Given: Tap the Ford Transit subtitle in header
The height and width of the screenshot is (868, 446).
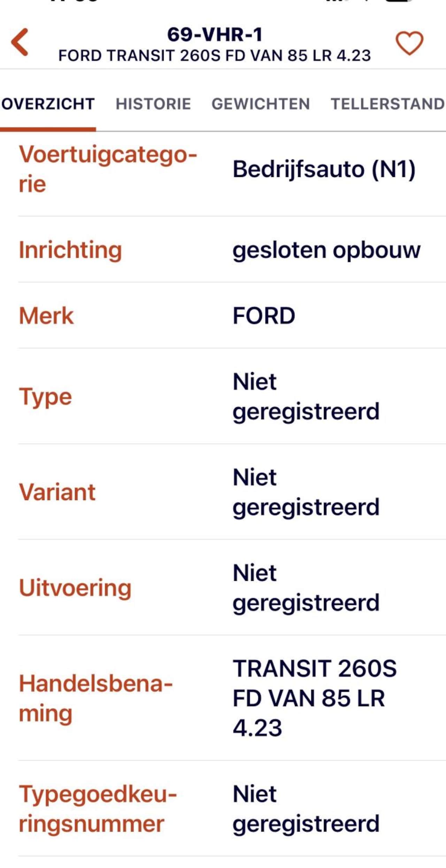Looking at the screenshot, I should pos(215,56).
